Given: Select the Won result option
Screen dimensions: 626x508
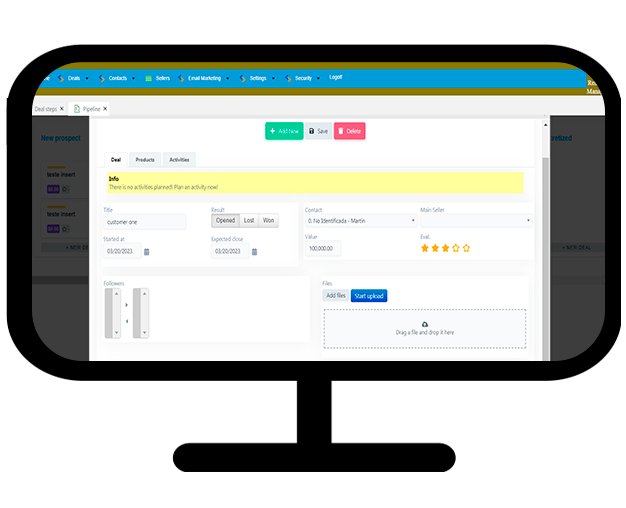Looking at the screenshot, I should click(268, 220).
